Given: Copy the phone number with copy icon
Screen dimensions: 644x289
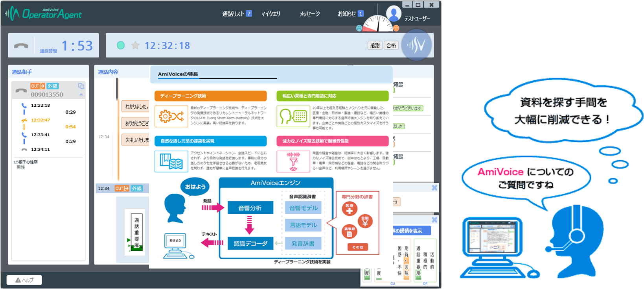Looking at the screenshot, I should pyautogui.click(x=81, y=86).
